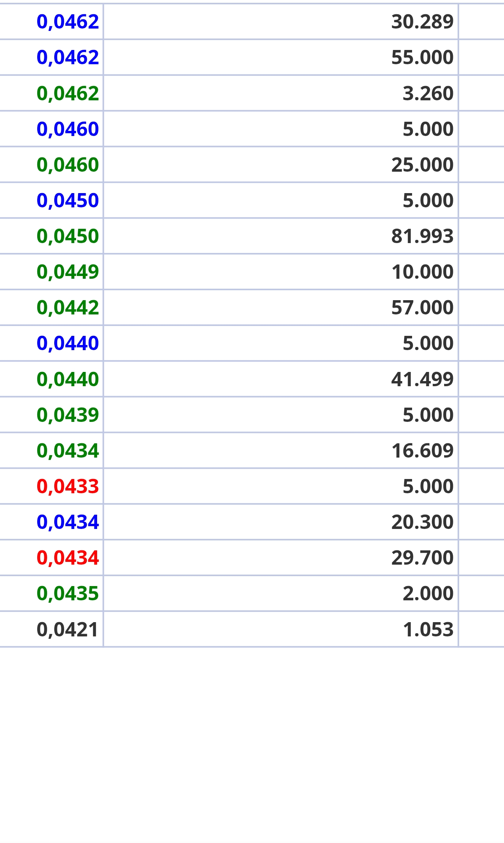Image resolution: width=504 pixels, height=843 pixels.
Task: Click the red 0,0433 price
Action: coord(67,486)
